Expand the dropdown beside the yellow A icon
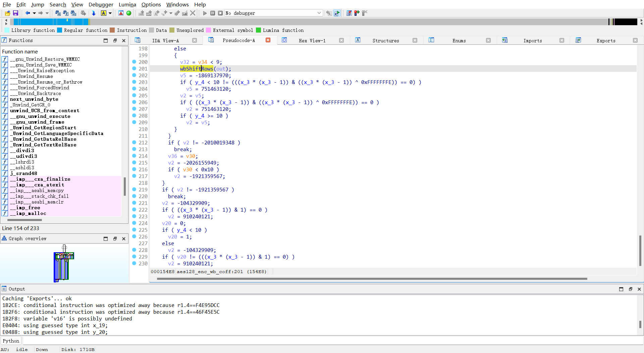 (x=110, y=13)
